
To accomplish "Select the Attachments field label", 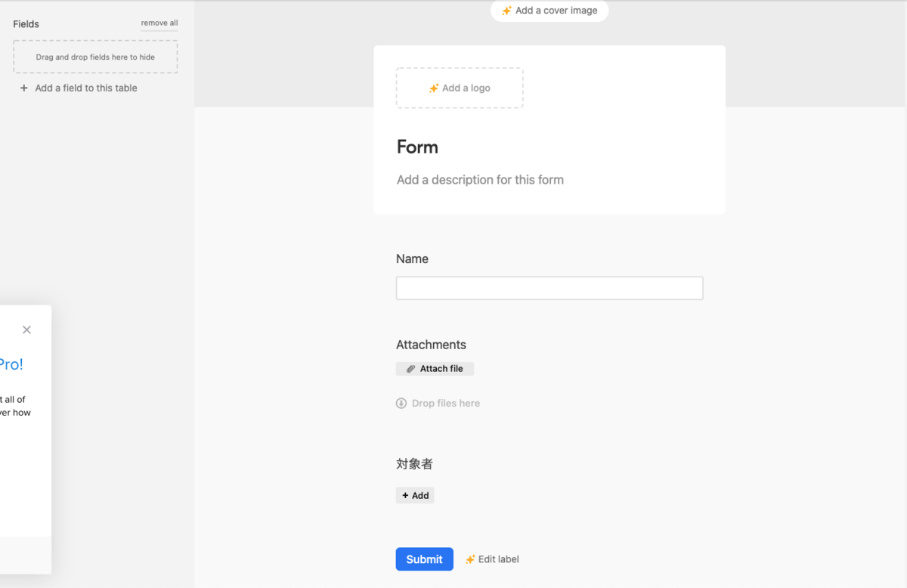I will [431, 345].
